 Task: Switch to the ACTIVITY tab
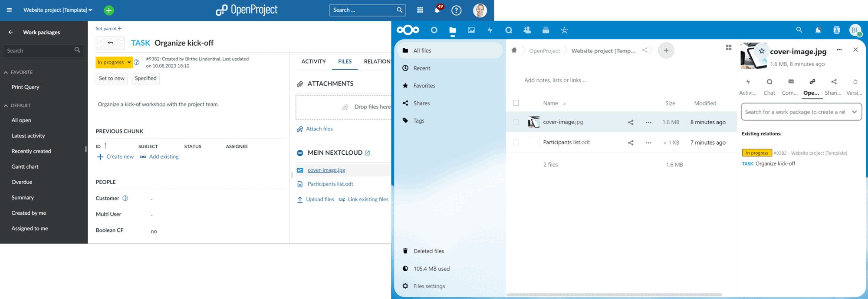[x=313, y=62]
